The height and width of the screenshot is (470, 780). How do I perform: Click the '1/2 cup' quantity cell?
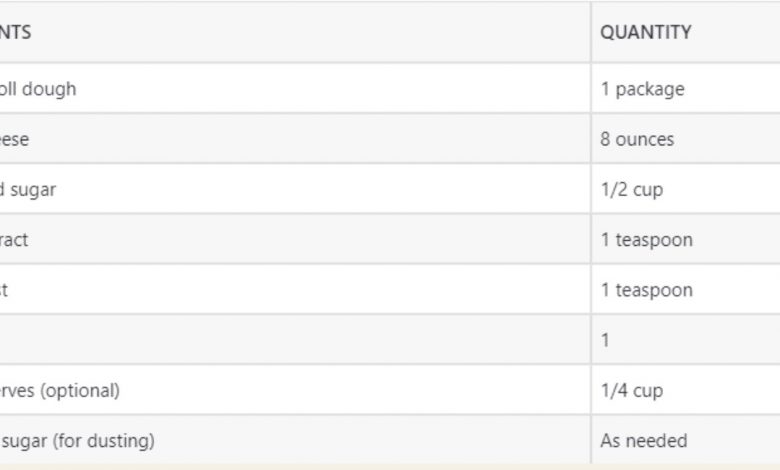(631, 189)
